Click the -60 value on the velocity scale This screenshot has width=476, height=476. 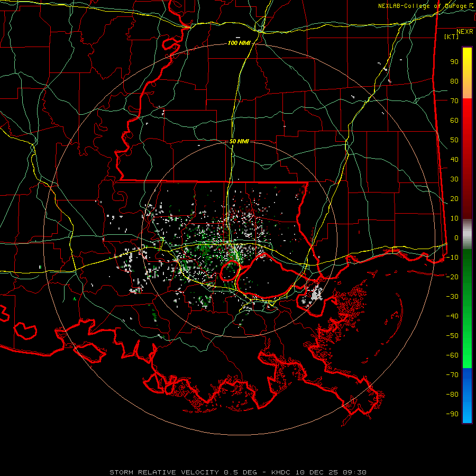[452, 355]
